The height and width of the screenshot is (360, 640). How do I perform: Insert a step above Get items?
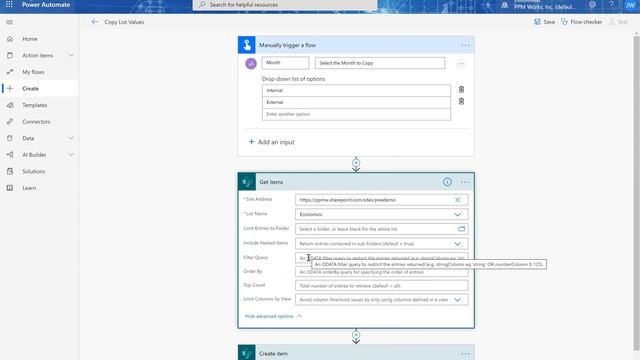coord(356,163)
